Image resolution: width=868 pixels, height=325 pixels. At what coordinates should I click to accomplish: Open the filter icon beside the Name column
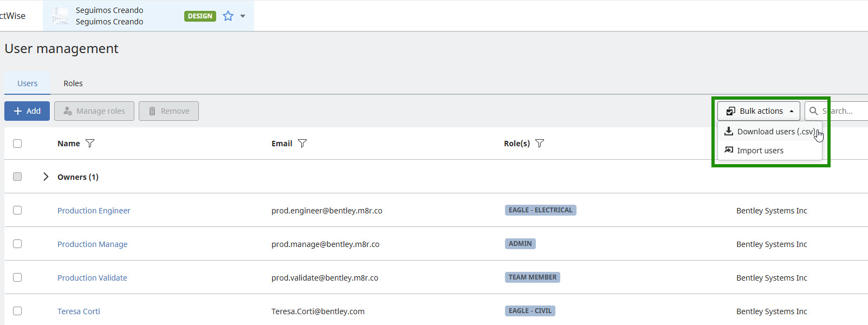click(x=90, y=144)
